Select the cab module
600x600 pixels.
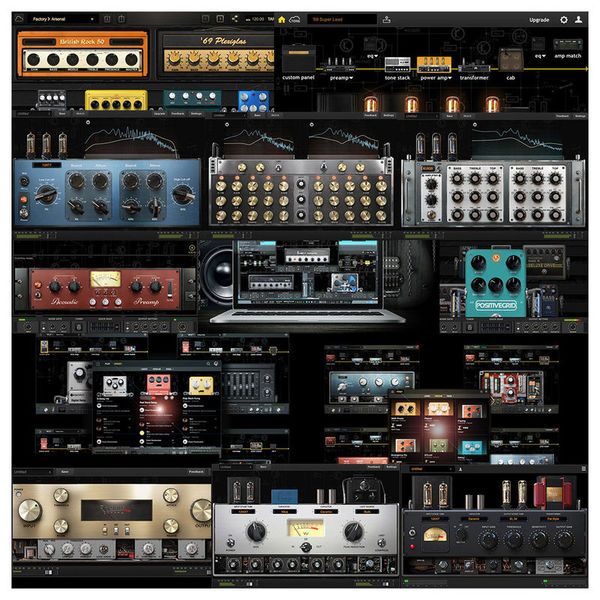point(510,65)
